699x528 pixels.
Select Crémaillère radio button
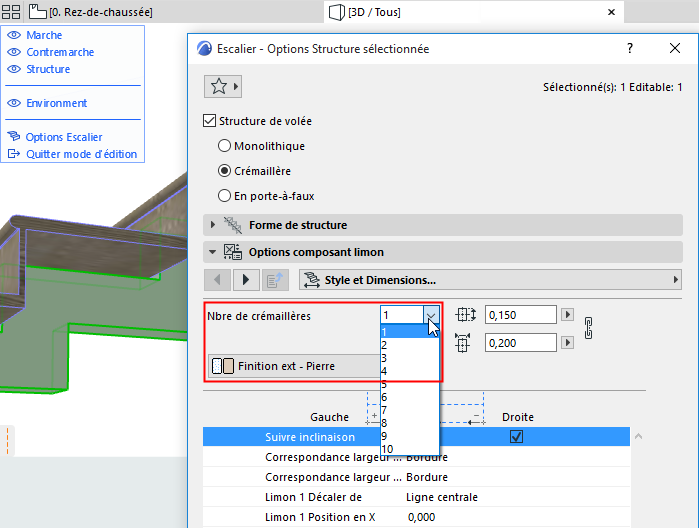[224, 171]
